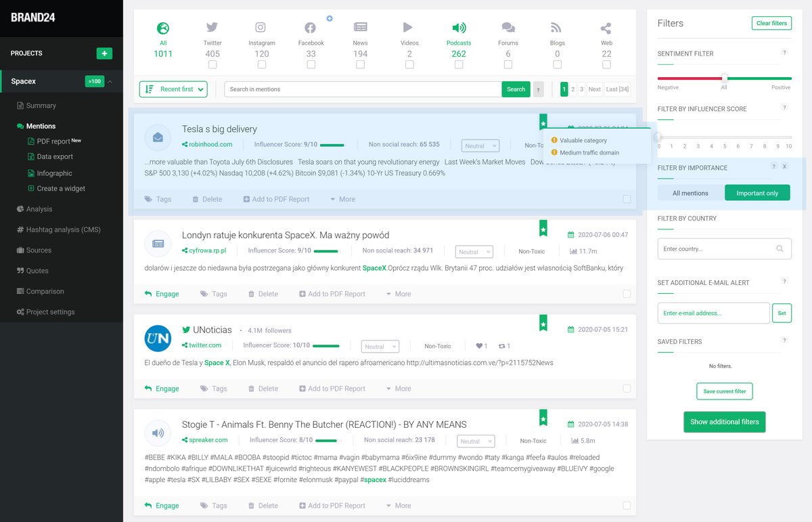Click the sentiment slider handle at All
The image size is (812, 522).
click(725, 78)
